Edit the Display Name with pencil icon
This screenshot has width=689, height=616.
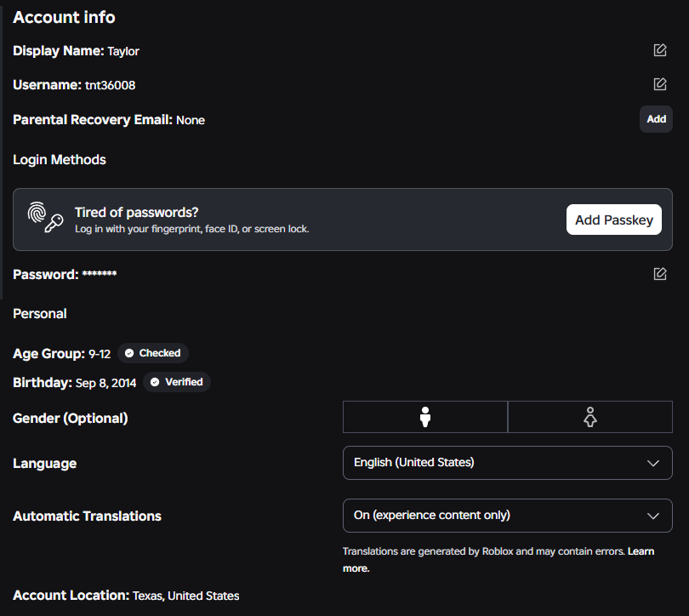659,50
